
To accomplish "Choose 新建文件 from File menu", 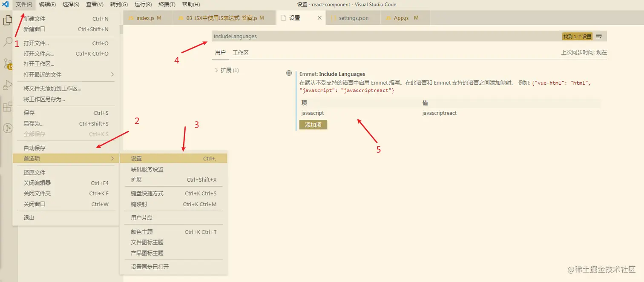I will (66, 19).
